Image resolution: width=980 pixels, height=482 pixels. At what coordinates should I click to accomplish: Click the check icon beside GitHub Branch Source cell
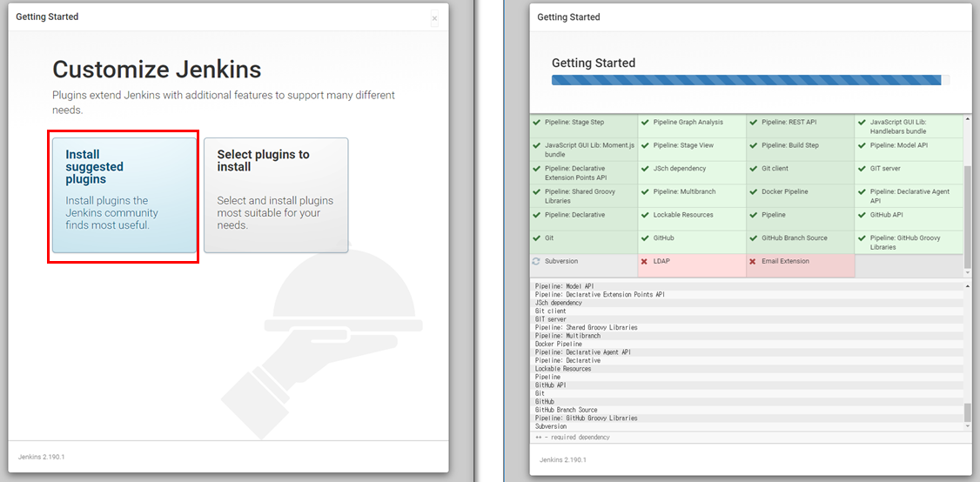point(753,238)
